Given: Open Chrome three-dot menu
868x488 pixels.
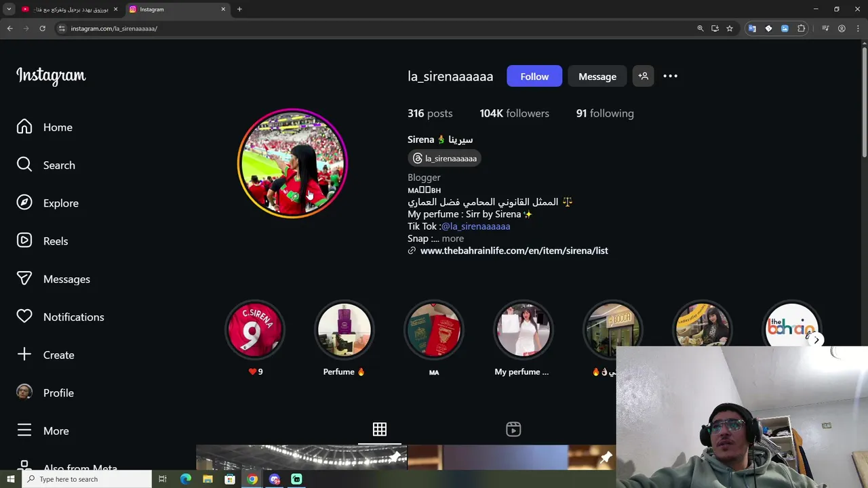Looking at the screenshot, I should point(859,28).
